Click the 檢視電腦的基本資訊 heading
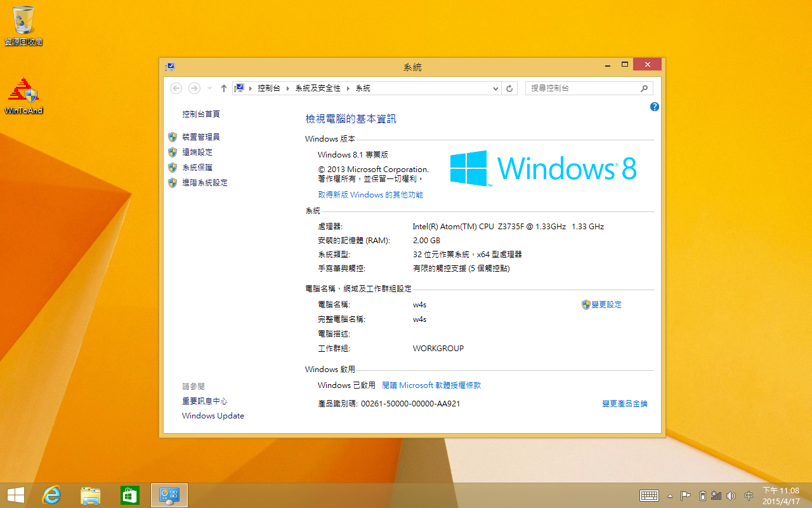 [351, 119]
